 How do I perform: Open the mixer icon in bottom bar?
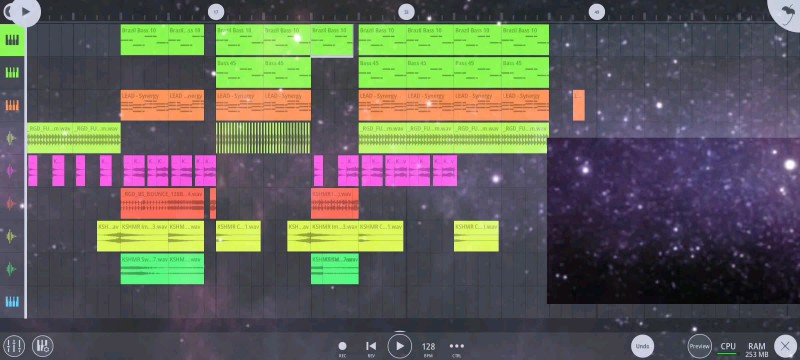tap(13, 346)
